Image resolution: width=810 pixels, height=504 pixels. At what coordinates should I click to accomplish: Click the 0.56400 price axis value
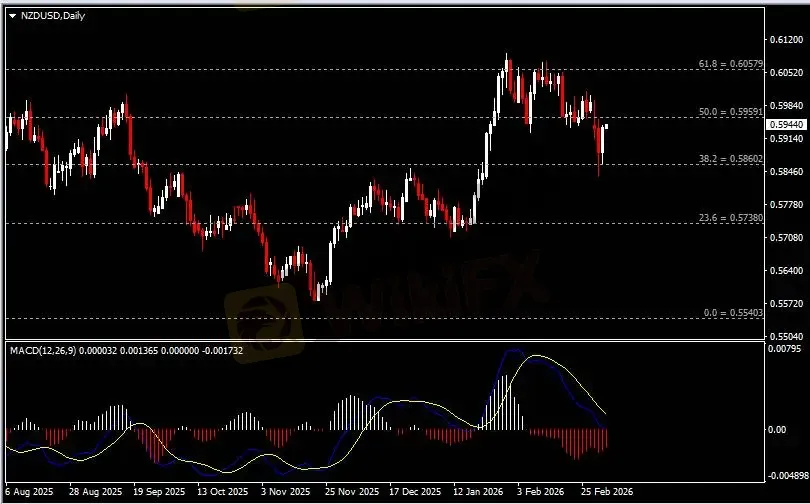point(786,271)
